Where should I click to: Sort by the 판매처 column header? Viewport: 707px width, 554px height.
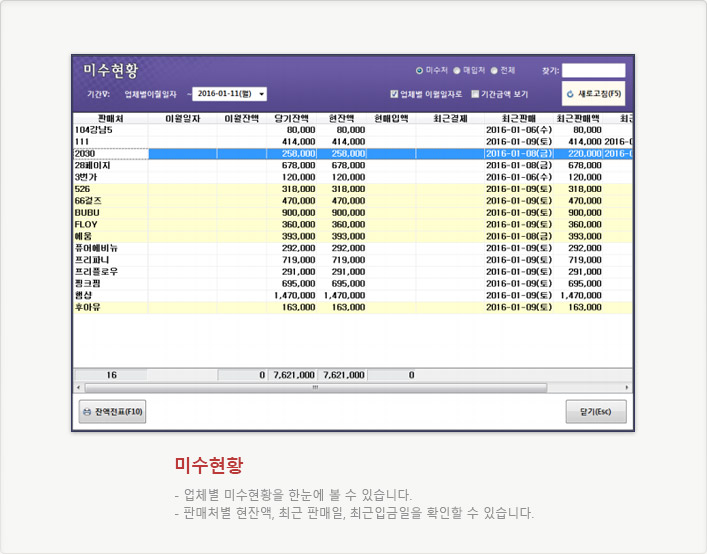click(x=110, y=118)
